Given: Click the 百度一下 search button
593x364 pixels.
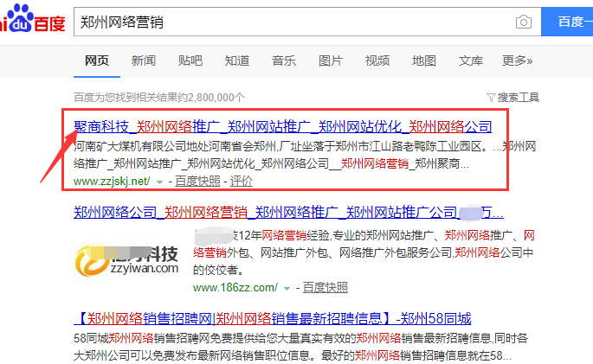Looking at the screenshot, I should pyautogui.click(x=567, y=22).
